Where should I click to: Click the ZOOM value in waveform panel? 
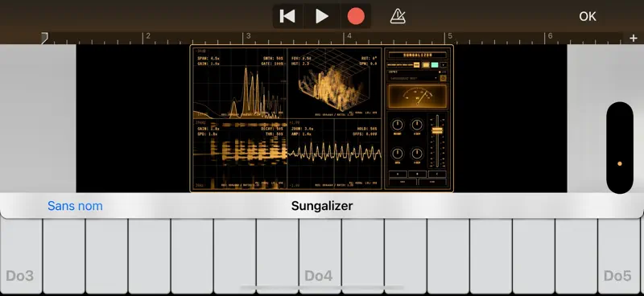pos(302,129)
